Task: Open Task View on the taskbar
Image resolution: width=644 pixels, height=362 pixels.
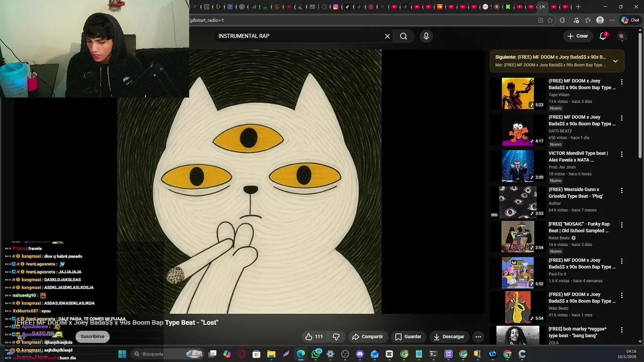Action: [x=213, y=354]
